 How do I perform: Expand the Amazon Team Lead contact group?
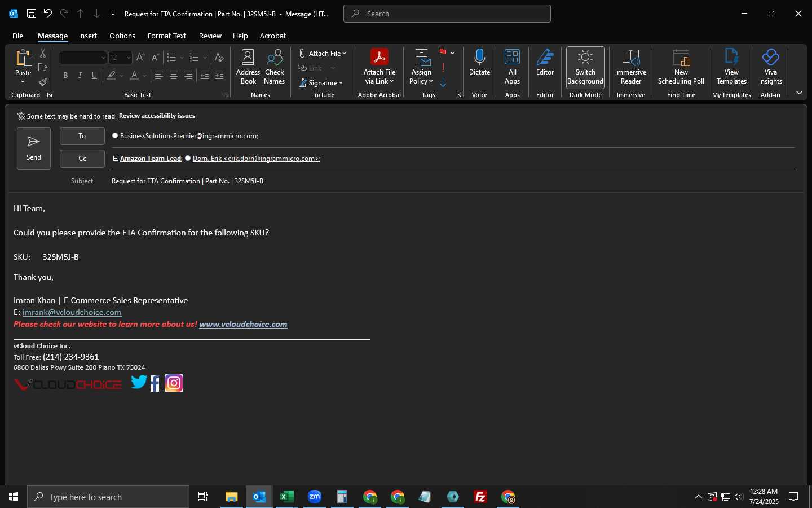[116, 159]
